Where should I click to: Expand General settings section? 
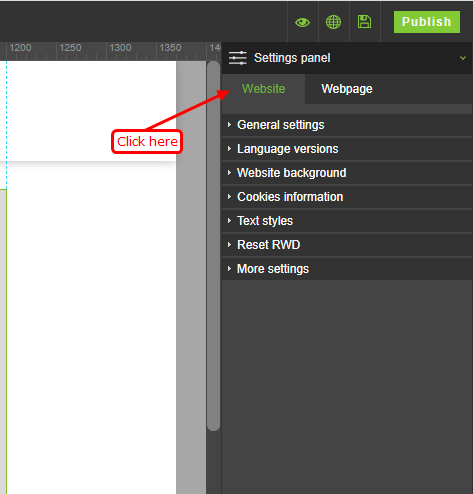click(347, 125)
